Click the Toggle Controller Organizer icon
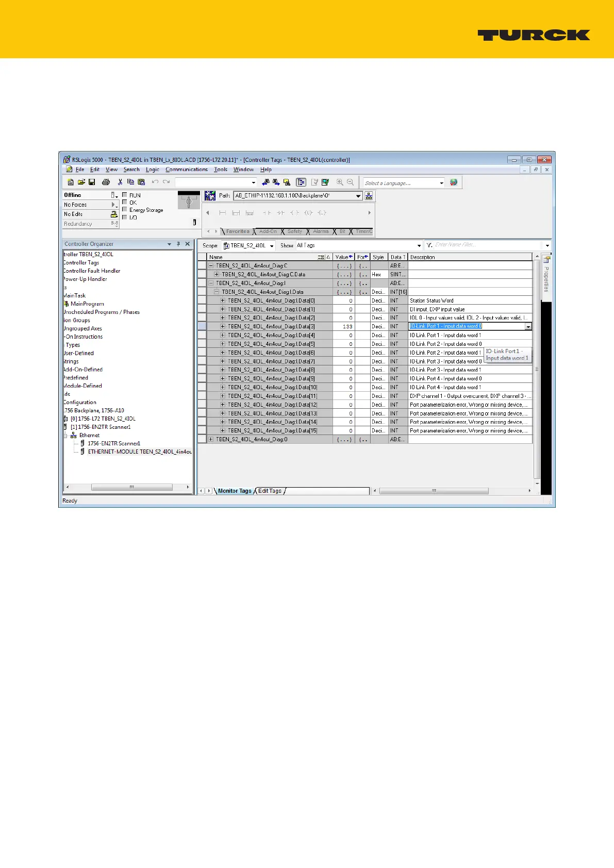 pos(301,182)
